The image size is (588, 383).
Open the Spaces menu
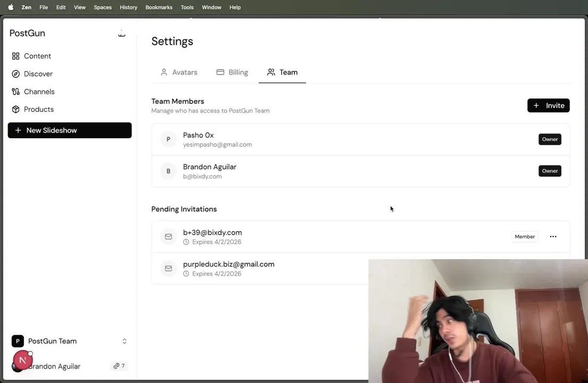[103, 7]
